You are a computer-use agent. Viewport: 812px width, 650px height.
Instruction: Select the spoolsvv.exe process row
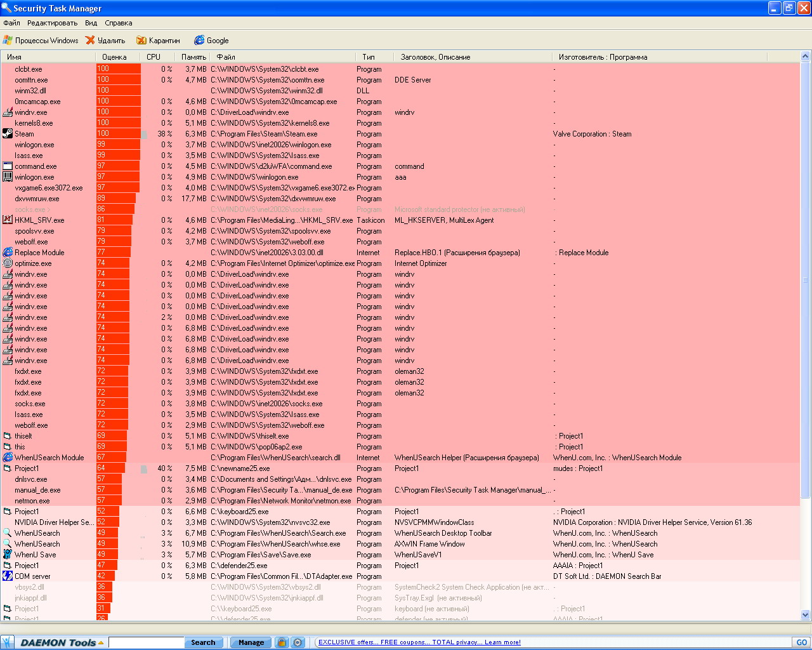[x=400, y=231]
